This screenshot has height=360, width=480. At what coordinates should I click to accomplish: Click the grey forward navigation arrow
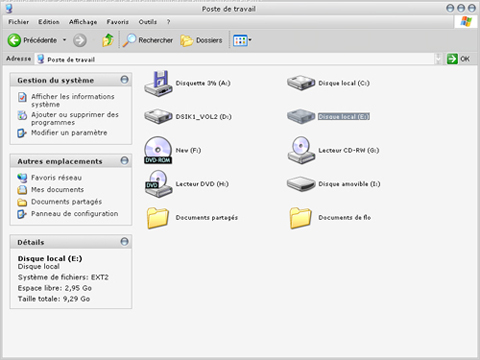point(80,40)
